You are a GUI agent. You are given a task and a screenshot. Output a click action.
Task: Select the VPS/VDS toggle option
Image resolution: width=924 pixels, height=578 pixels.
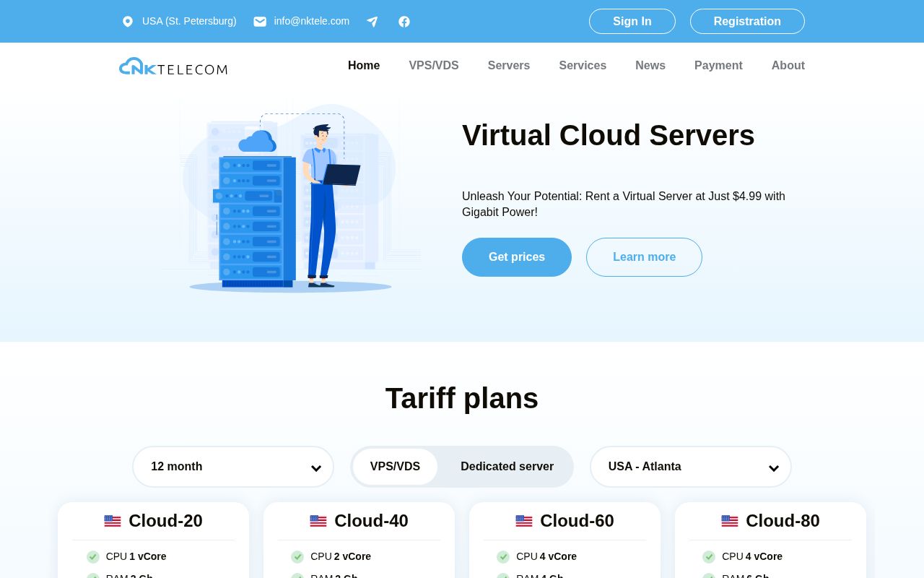pyautogui.click(x=395, y=467)
